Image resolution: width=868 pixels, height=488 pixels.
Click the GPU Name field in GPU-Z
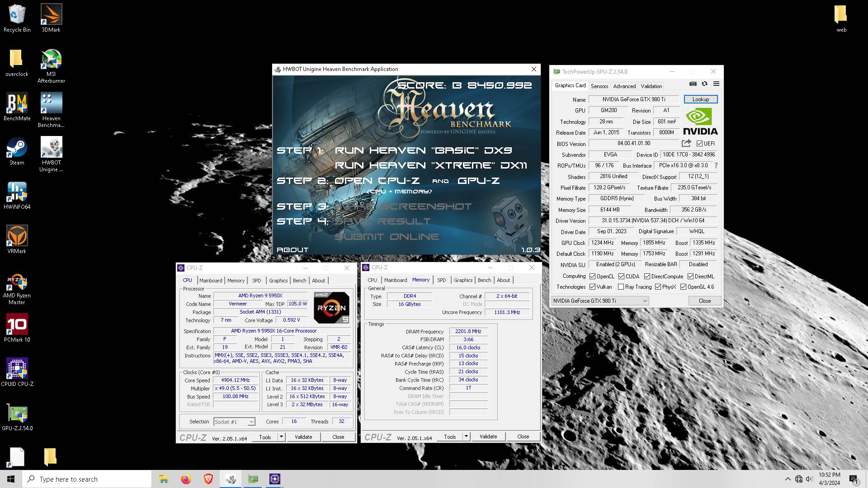pyautogui.click(x=633, y=99)
